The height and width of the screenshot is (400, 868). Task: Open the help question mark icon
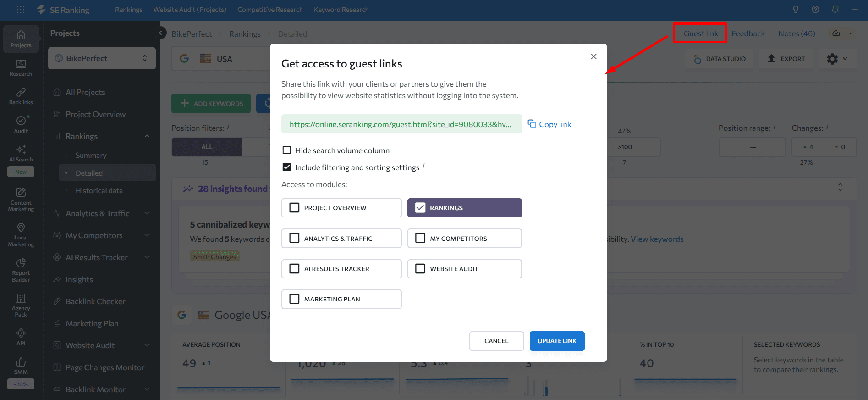click(x=815, y=10)
